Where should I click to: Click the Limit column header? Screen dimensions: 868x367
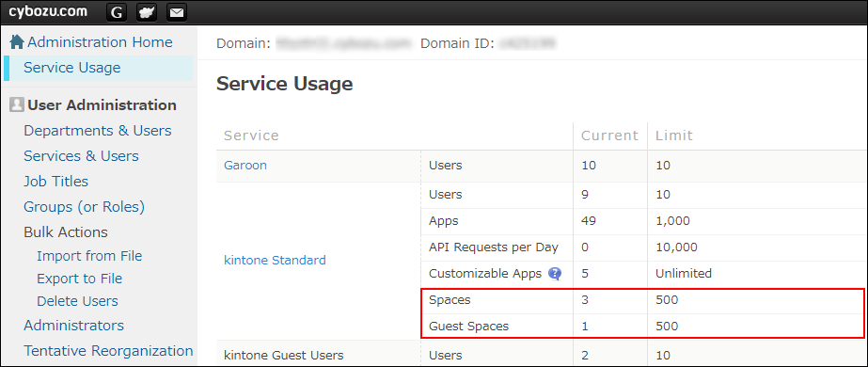(673, 136)
